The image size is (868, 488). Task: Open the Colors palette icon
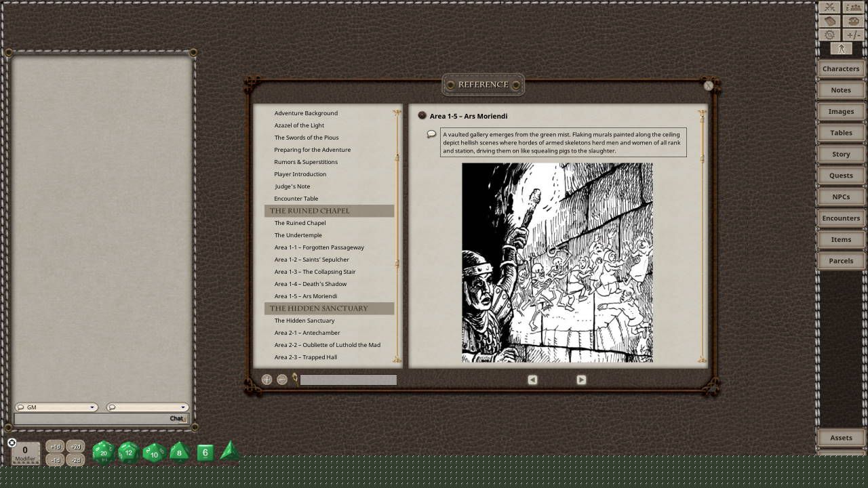tap(853, 21)
